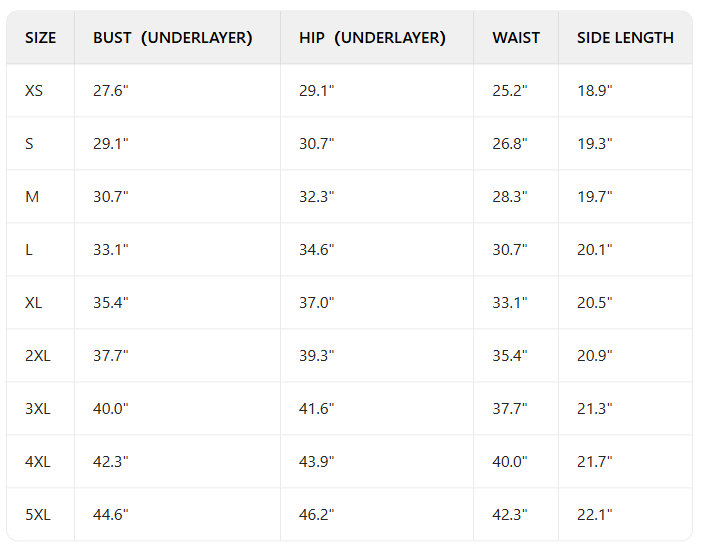This screenshot has height=547, width=702.
Task: Click the BUST (UNDERLAYER) column header
Action: 172,38
